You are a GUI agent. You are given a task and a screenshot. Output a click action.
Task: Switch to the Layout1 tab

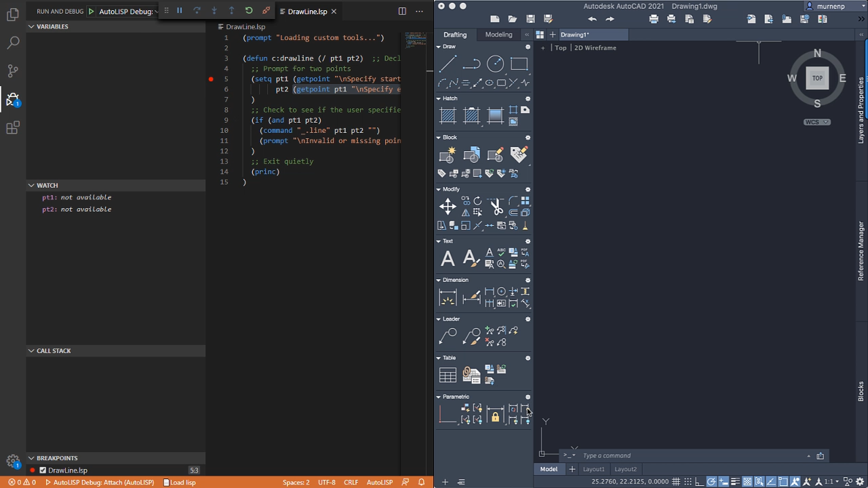(593, 469)
